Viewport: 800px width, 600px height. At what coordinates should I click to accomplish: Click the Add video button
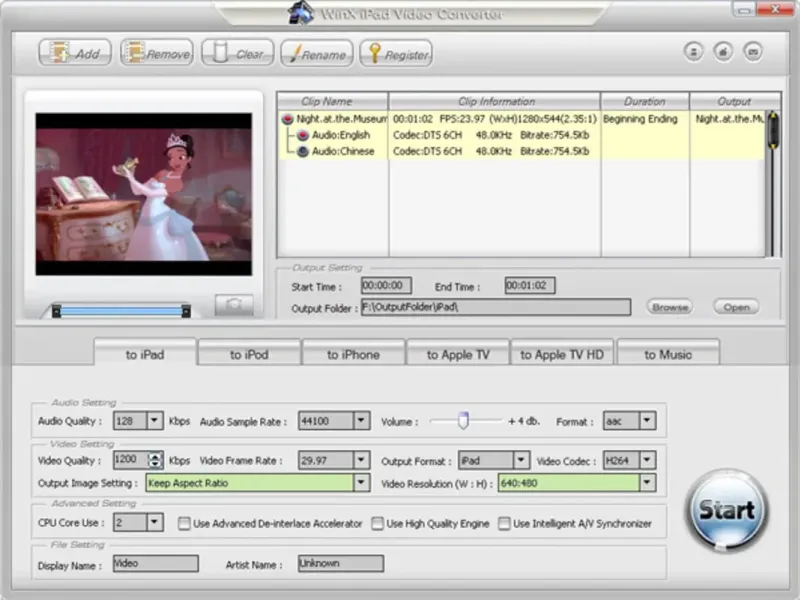pyautogui.click(x=75, y=53)
